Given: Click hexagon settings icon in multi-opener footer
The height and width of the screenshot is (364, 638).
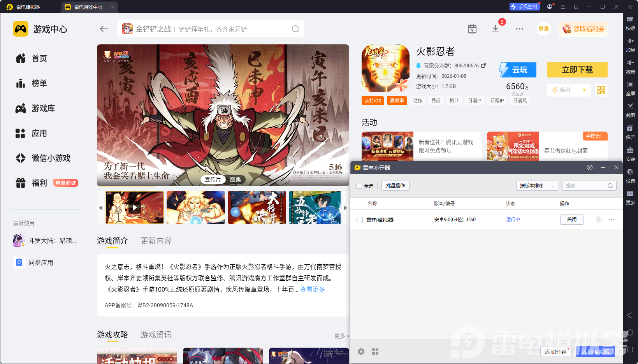Looking at the screenshot, I should 361,352.
